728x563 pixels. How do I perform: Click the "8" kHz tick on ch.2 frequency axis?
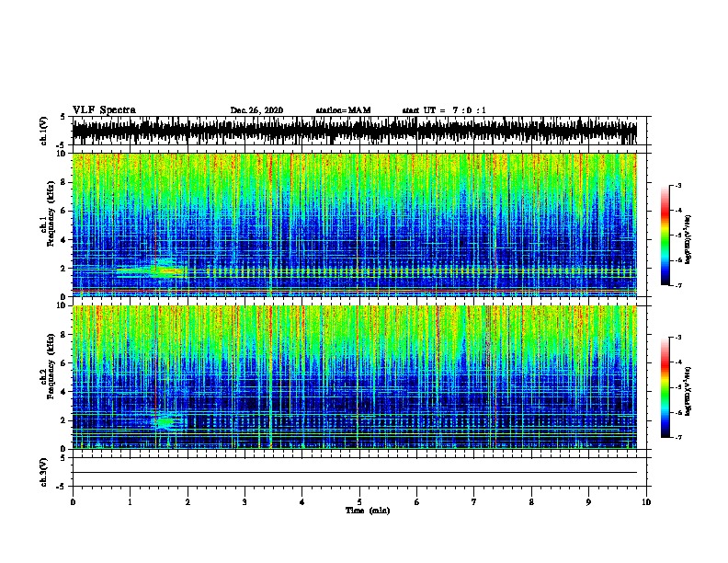coord(63,335)
